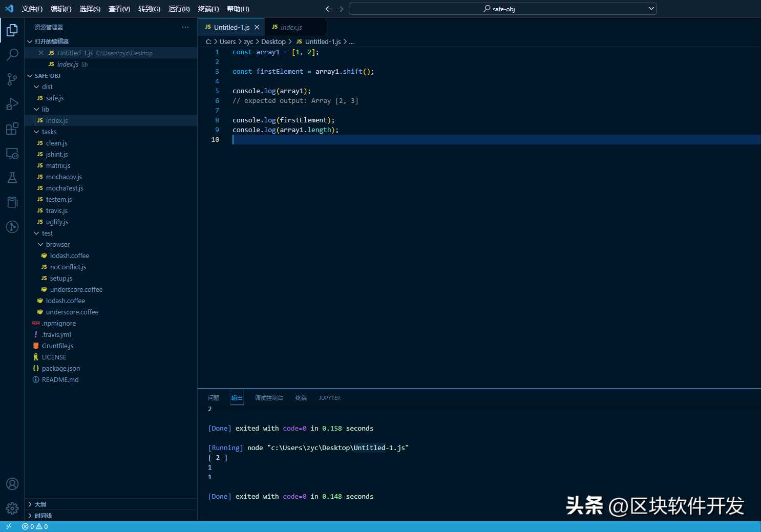Click Users in the breadcrumb path
Viewport: 761px width, 532px height.
(228, 42)
